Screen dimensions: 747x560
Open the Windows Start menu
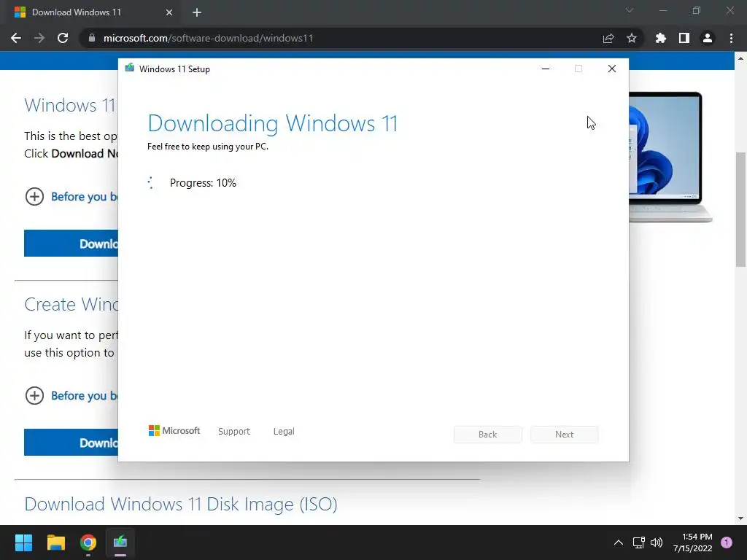(x=23, y=542)
